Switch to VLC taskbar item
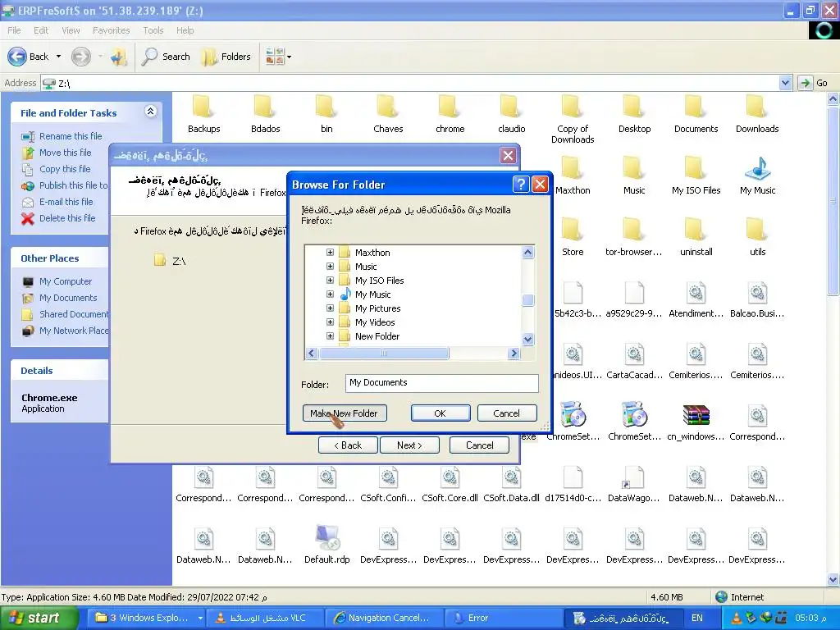 (265, 618)
